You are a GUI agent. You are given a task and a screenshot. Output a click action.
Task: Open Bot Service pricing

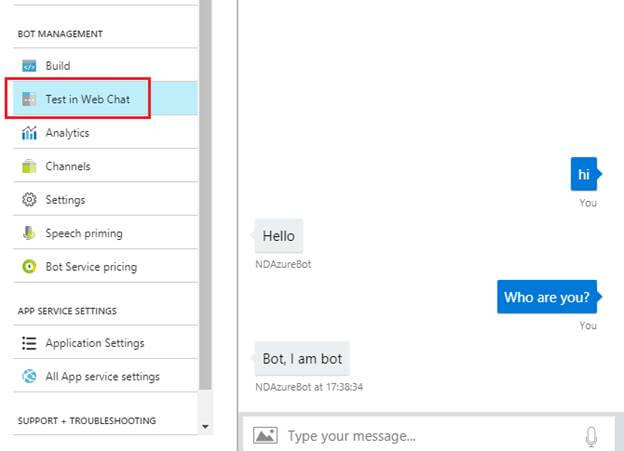tap(105, 266)
